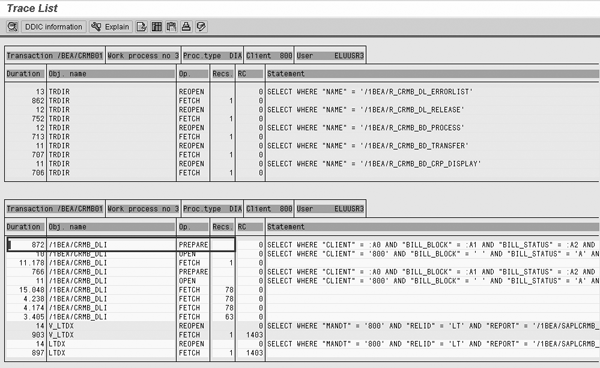Click the duration value 897

(38, 353)
